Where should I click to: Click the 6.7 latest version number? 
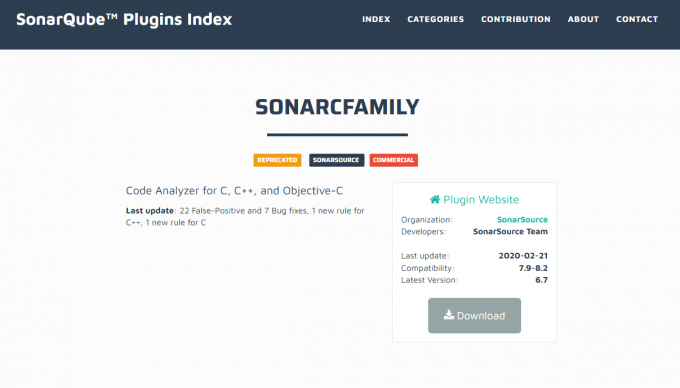pos(541,280)
